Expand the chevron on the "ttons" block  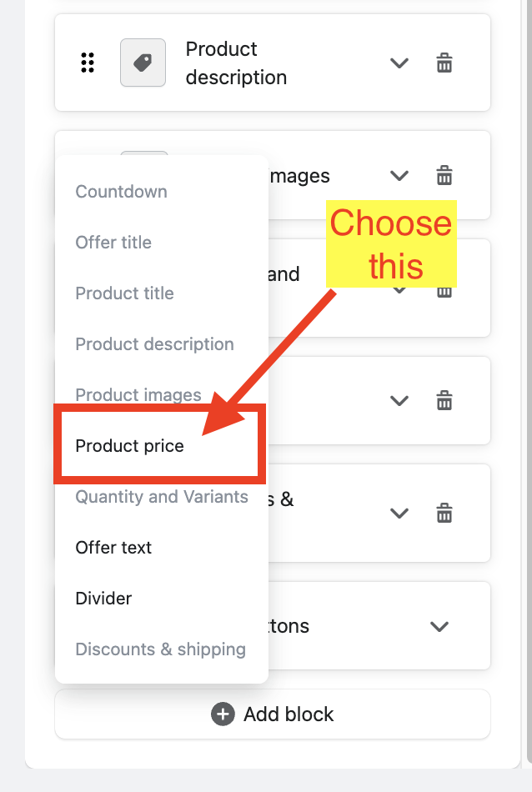coord(439,626)
